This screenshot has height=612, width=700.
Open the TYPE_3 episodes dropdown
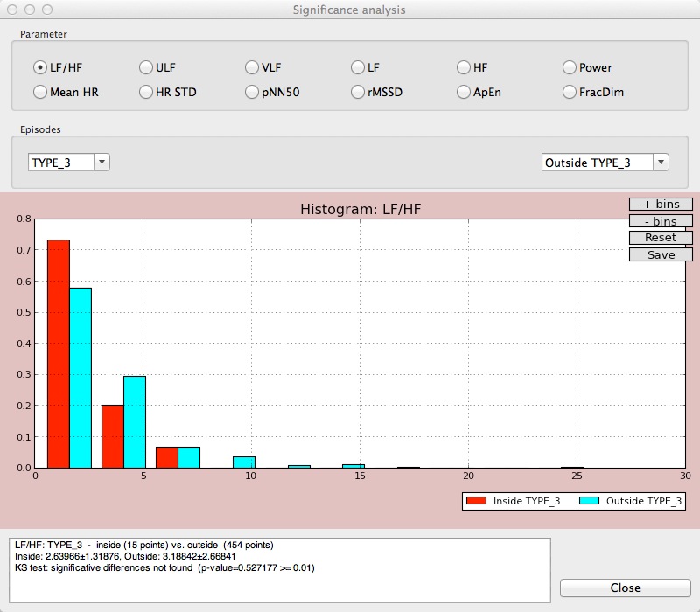(69, 163)
